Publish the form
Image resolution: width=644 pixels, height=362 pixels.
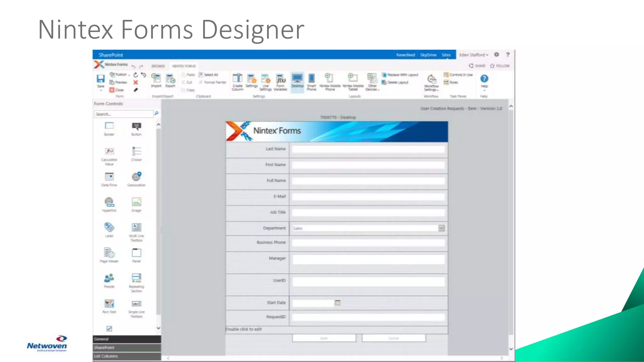pyautogui.click(x=120, y=75)
